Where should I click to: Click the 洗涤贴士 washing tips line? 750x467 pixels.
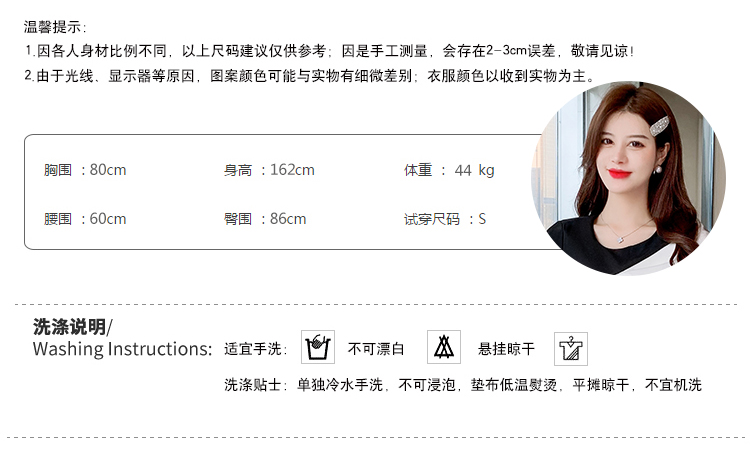pos(463,385)
